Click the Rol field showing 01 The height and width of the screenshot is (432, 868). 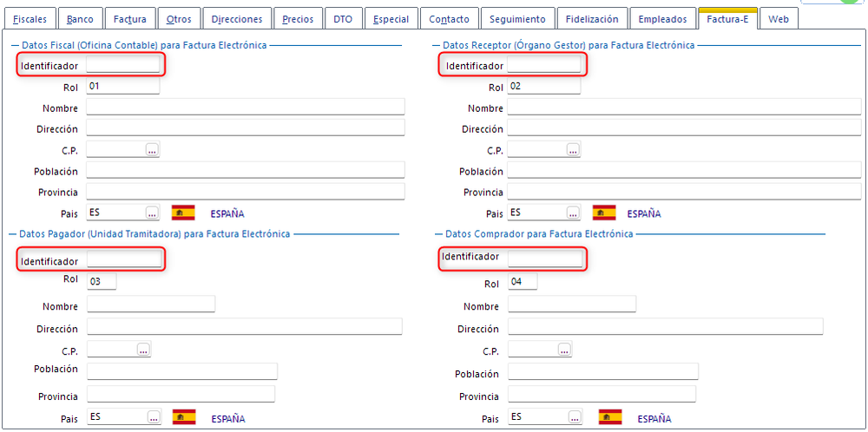[x=123, y=86]
